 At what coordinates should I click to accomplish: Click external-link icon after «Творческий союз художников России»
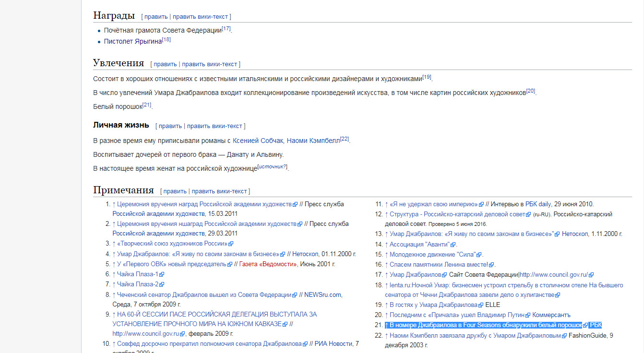click(x=231, y=244)
